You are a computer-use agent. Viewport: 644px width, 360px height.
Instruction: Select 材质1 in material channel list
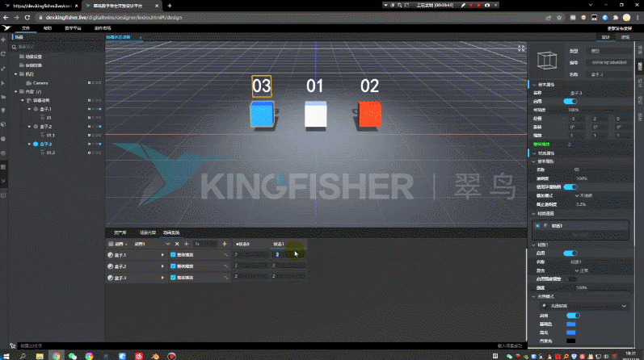pos(580,226)
